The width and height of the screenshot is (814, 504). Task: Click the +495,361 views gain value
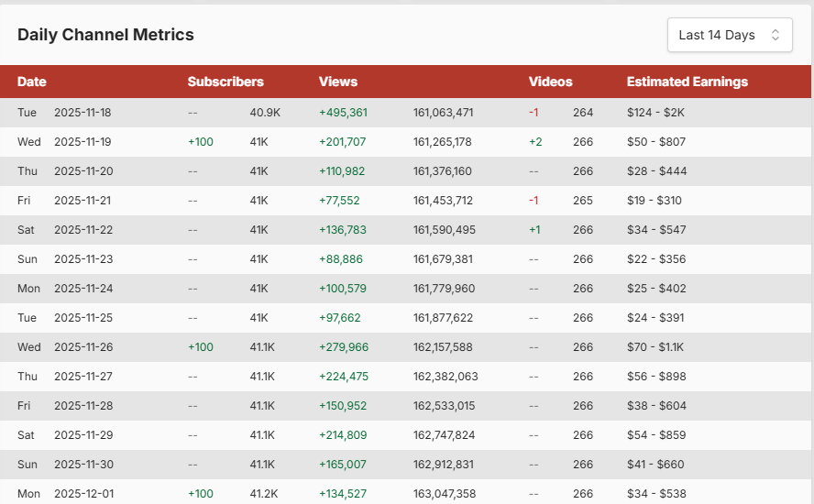pyautogui.click(x=343, y=113)
